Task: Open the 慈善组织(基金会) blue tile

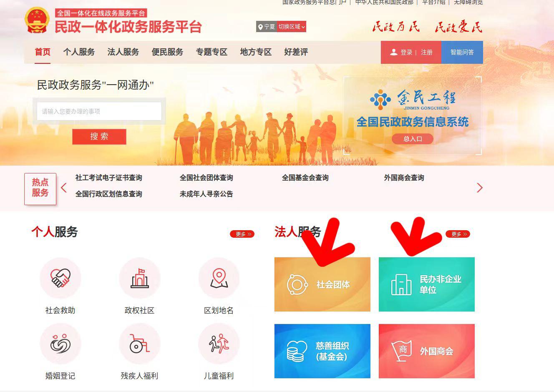Action: 322,351
